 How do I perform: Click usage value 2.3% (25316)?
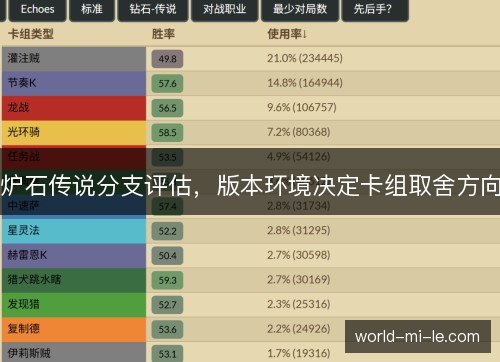pyautogui.click(x=299, y=304)
